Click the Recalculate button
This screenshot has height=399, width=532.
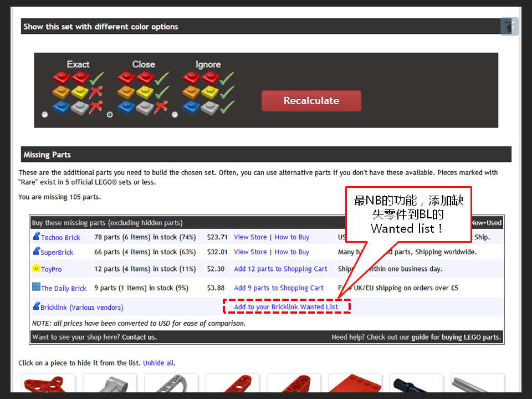[x=311, y=100]
